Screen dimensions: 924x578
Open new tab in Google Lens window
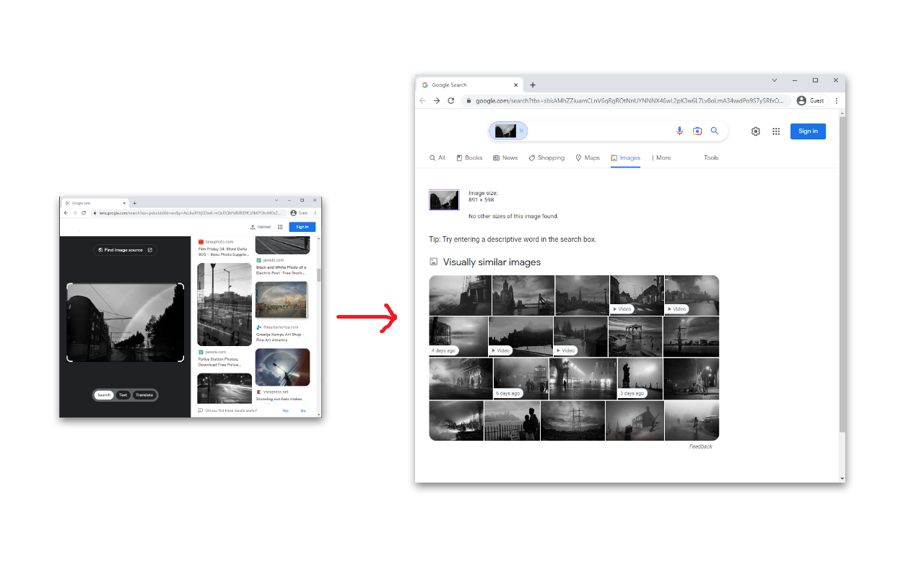[x=134, y=203]
